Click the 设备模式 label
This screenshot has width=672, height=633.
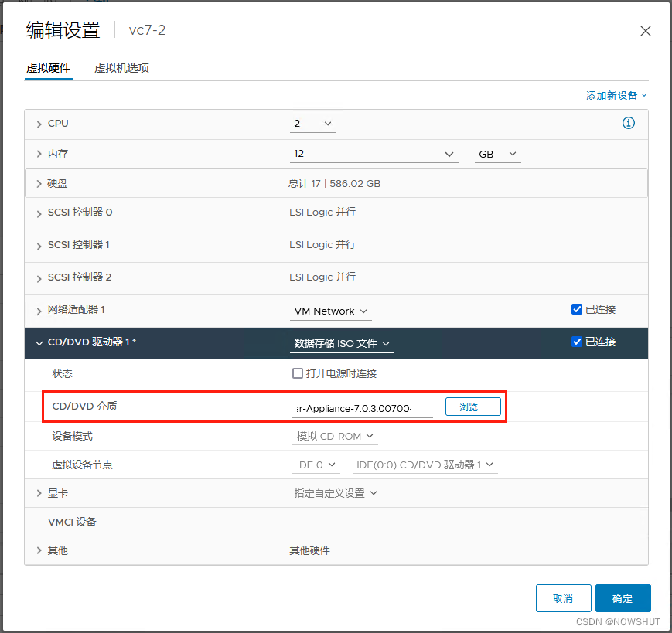(73, 437)
